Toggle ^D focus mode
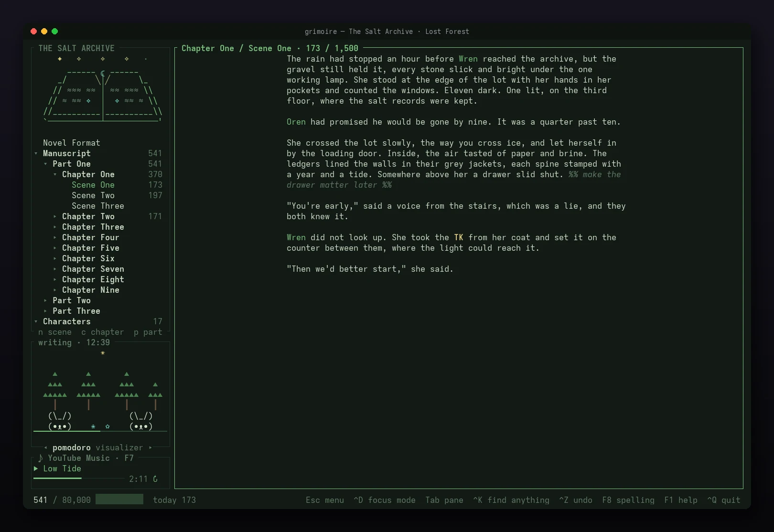 pyautogui.click(x=385, y=500)
